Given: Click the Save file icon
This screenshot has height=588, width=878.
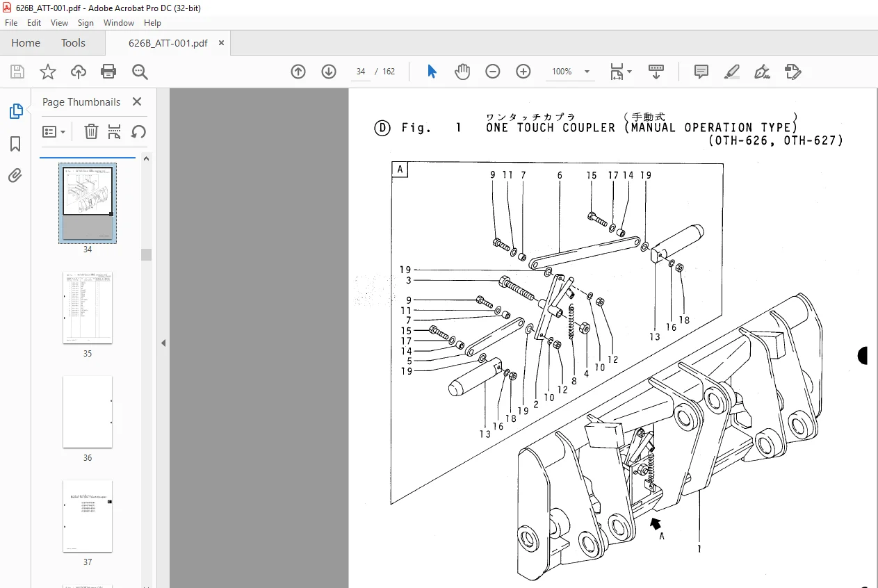Looking at the screenshot, I should tap(17, 72).
